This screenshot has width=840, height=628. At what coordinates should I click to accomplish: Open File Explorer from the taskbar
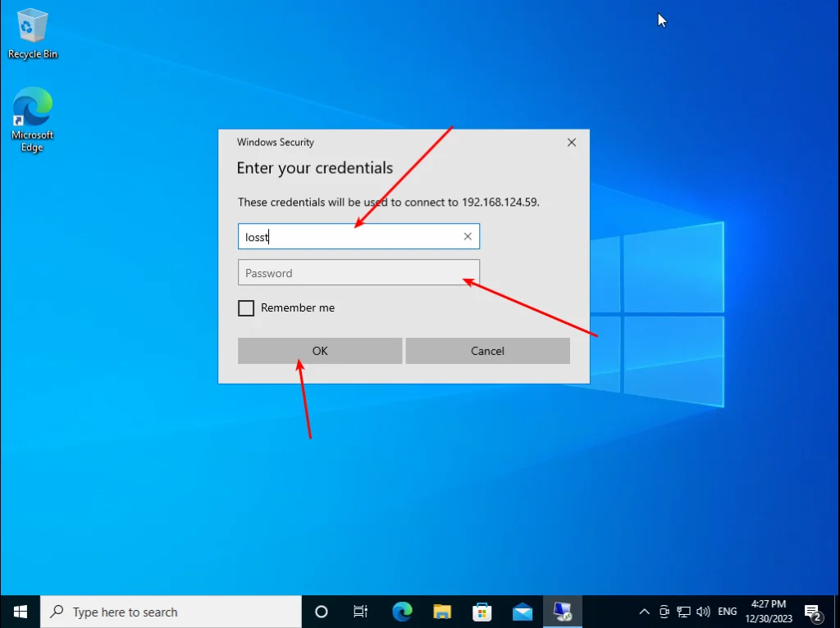(x=442, y=612)
